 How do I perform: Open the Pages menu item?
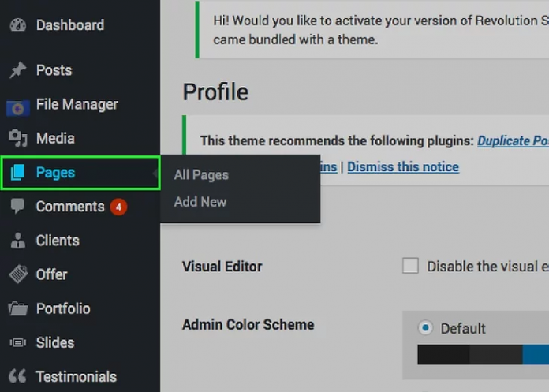click(x=55, y=173)
